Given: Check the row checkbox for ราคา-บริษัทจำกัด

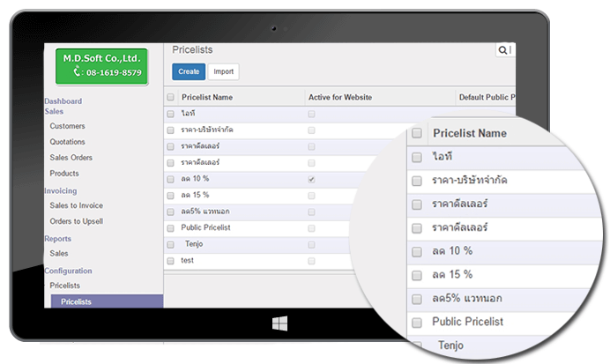Looking at the screenshot, I should pyautogui.click(x=170, y=130).
